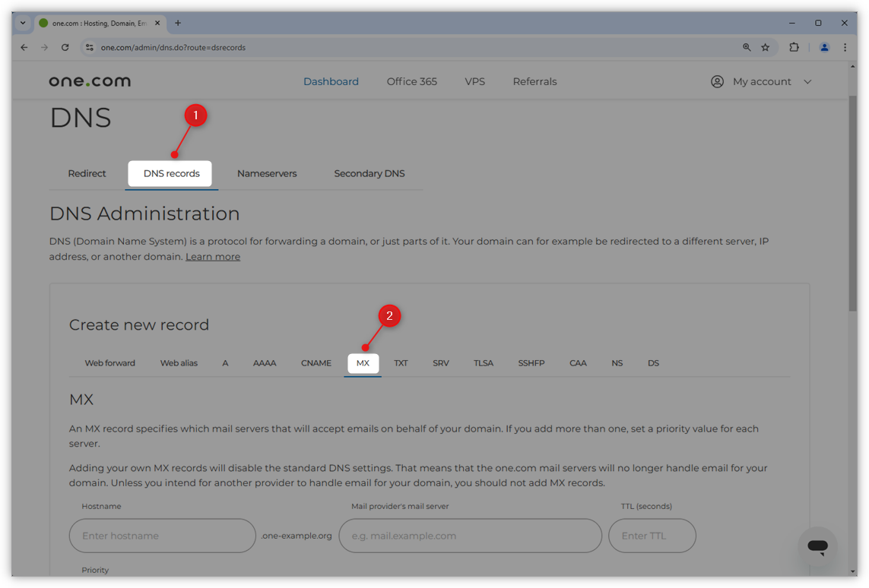The height and width of the screenshot is (588, 869).
Task: Open the Learn more link
Action: coord(213,256)
